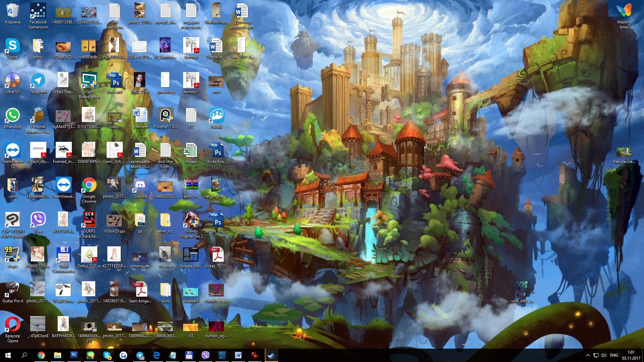Launch Personal Finances Free
Viewport: 644px width, 362px height.
(38, 121)
